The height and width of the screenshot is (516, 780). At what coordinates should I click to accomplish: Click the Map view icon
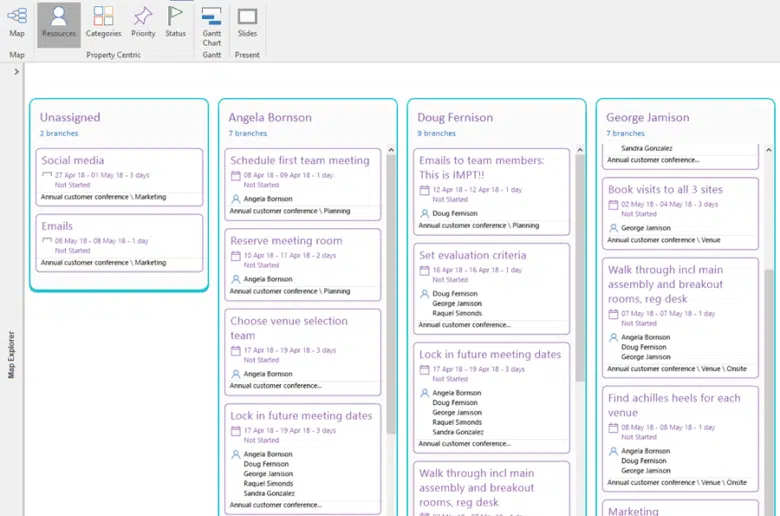point(17,20)
